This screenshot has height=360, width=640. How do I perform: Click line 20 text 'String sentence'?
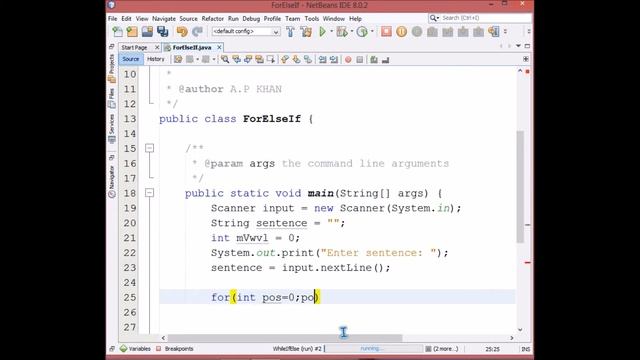(259, 223)
